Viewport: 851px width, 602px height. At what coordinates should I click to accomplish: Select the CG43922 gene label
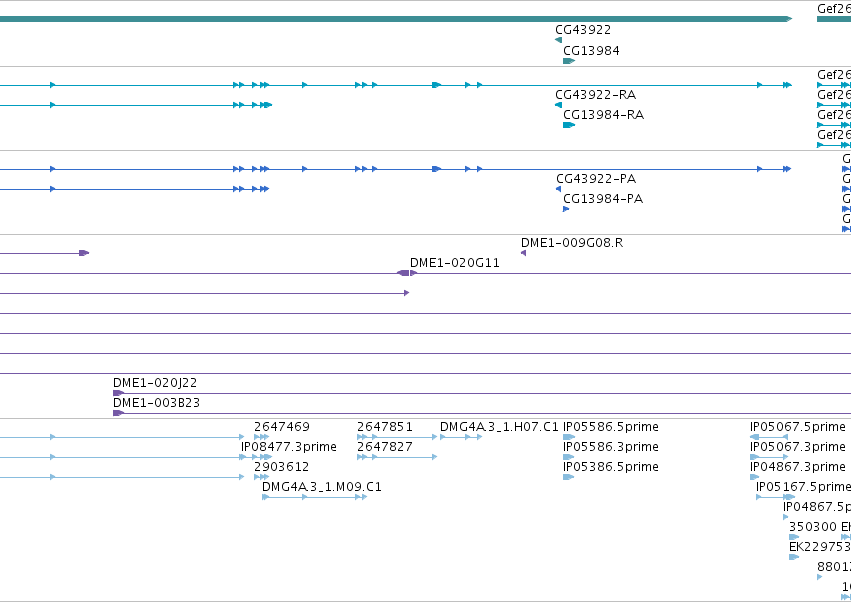click(583, 30)
